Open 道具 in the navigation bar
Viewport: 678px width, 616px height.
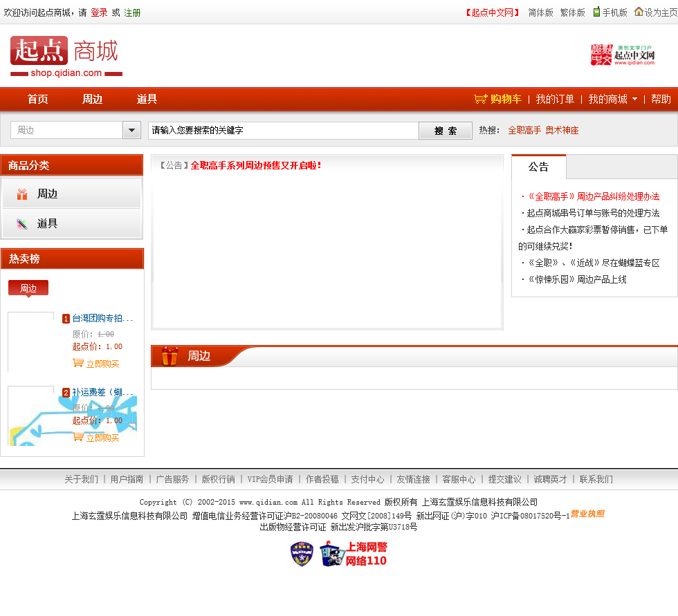coord(147,99)
